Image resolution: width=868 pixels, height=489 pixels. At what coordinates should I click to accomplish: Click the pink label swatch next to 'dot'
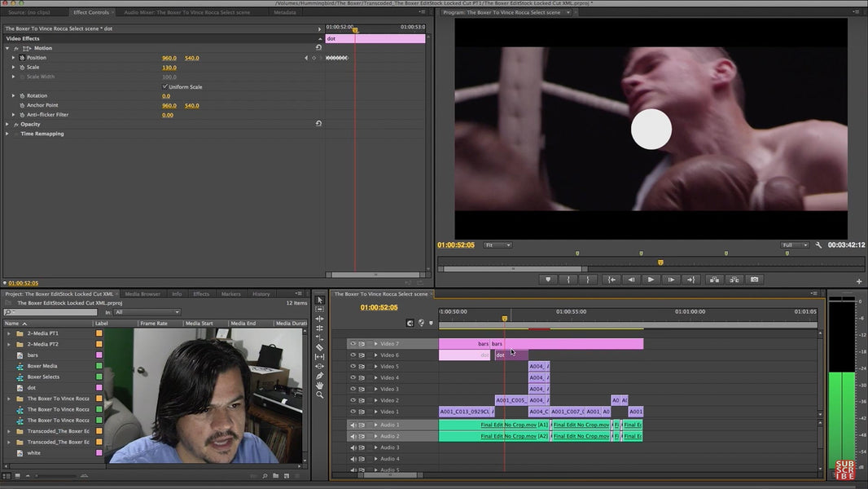click(99, 387)
